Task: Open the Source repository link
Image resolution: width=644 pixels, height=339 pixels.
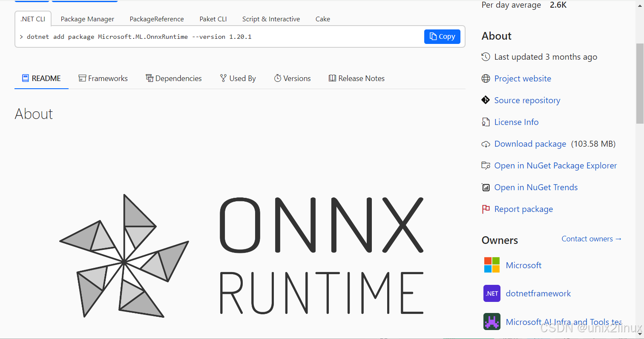Action: coord(527,100)
